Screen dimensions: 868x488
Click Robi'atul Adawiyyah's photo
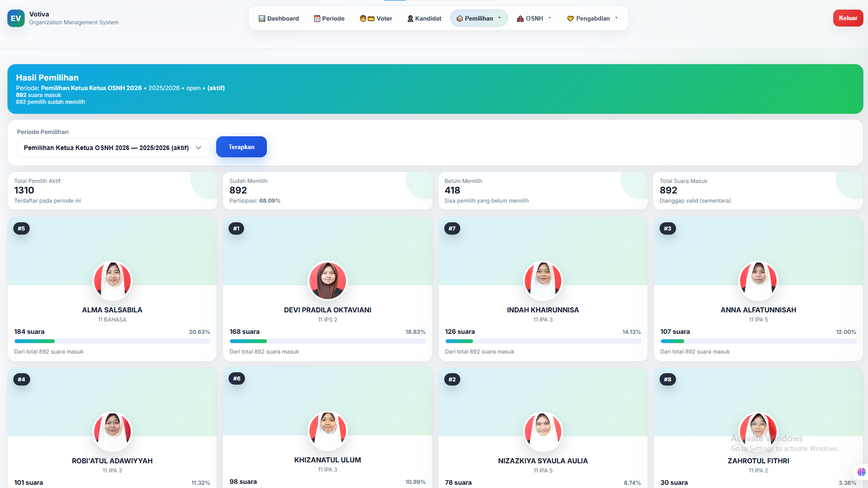click(x=112, y=431)
